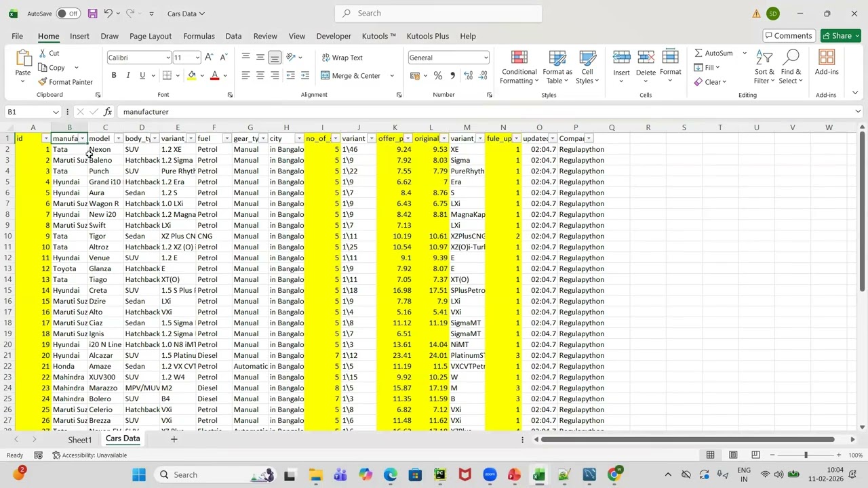Decrease the font size
This screenshot has width=868, height=488.
(x=224, y=58)
